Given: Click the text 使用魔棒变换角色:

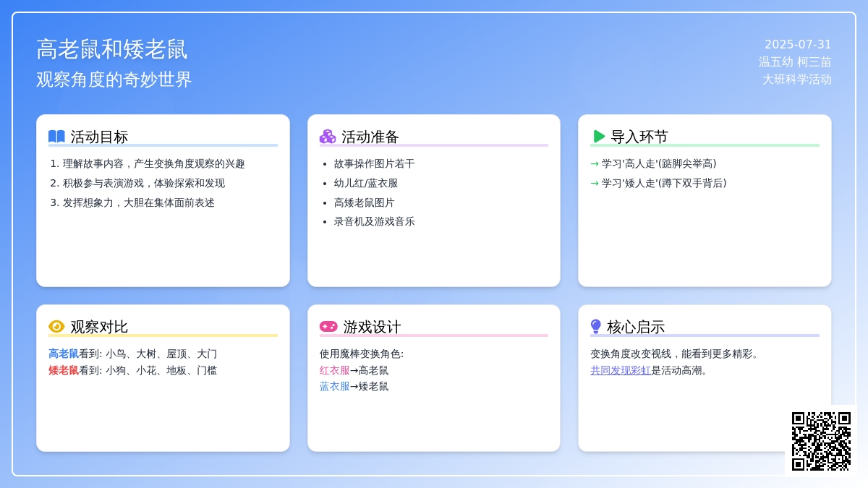Looking at the screenshot, I should (362, 354).
